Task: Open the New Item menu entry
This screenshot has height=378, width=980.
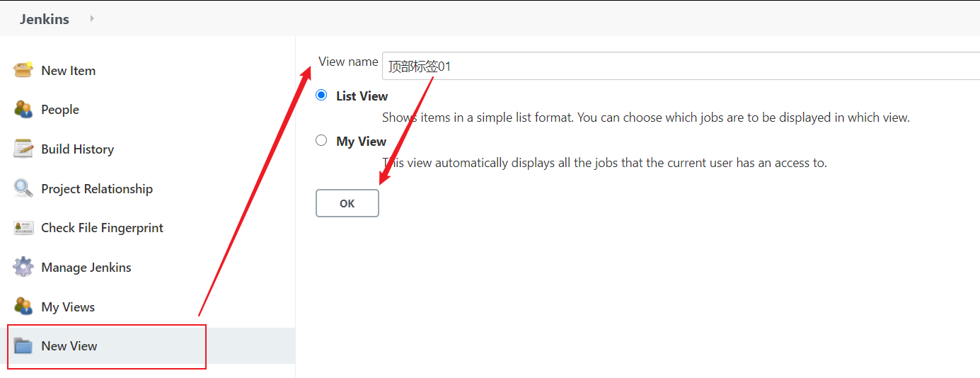Action: [68, 70]
